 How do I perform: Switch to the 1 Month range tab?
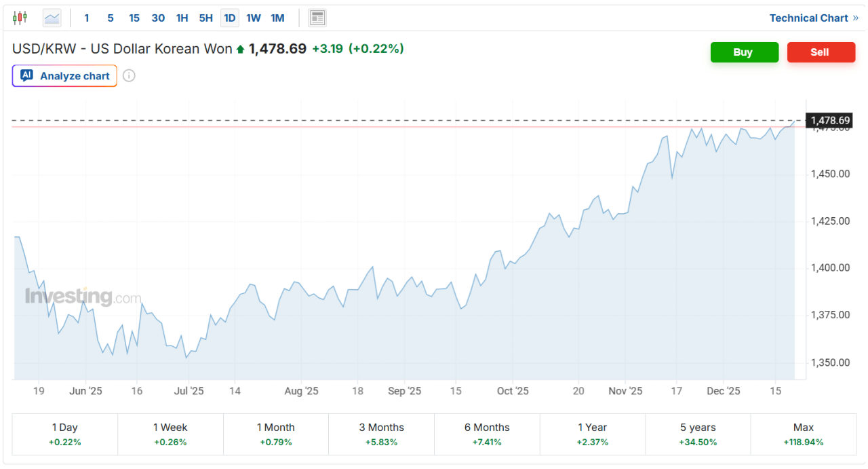coord(276,434)
